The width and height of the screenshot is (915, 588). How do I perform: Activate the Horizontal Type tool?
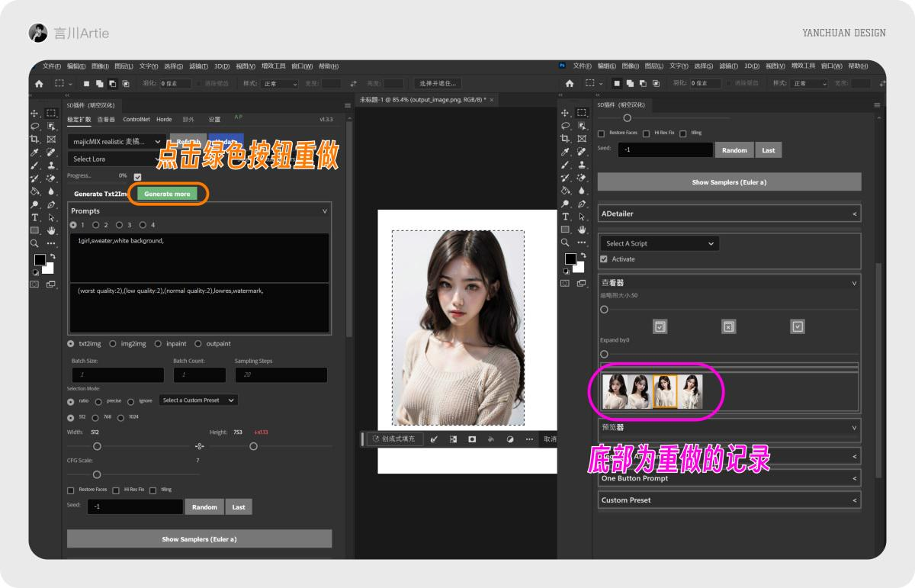[34, 218]
